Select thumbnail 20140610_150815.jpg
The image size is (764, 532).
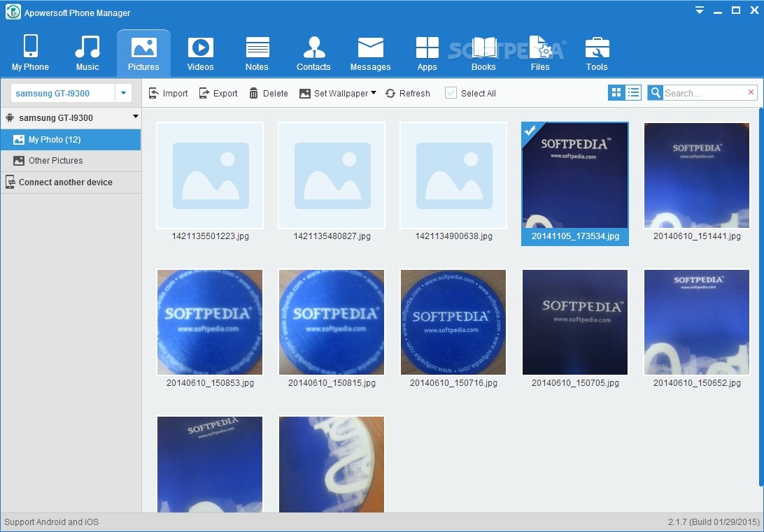pyautogui.click(x=332, y=322)
